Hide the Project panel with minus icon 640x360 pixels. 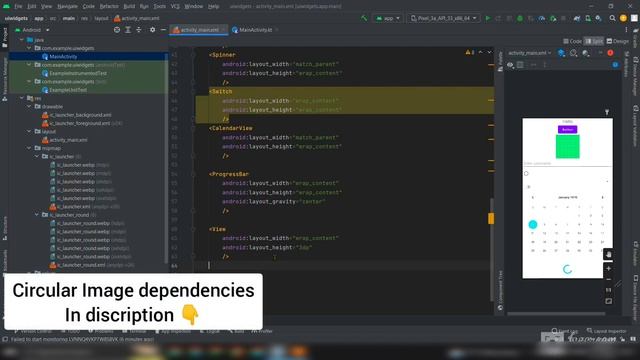tap(163, 30)
